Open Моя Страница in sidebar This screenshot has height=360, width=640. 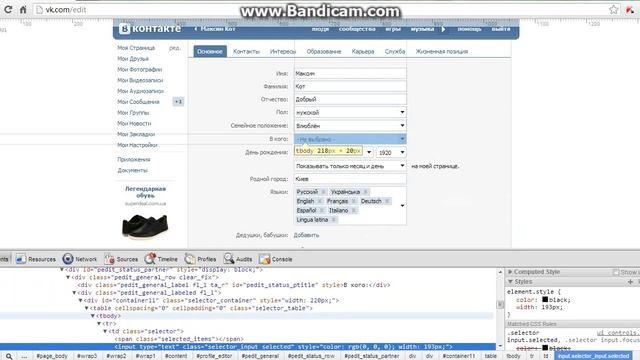point(136,48)
